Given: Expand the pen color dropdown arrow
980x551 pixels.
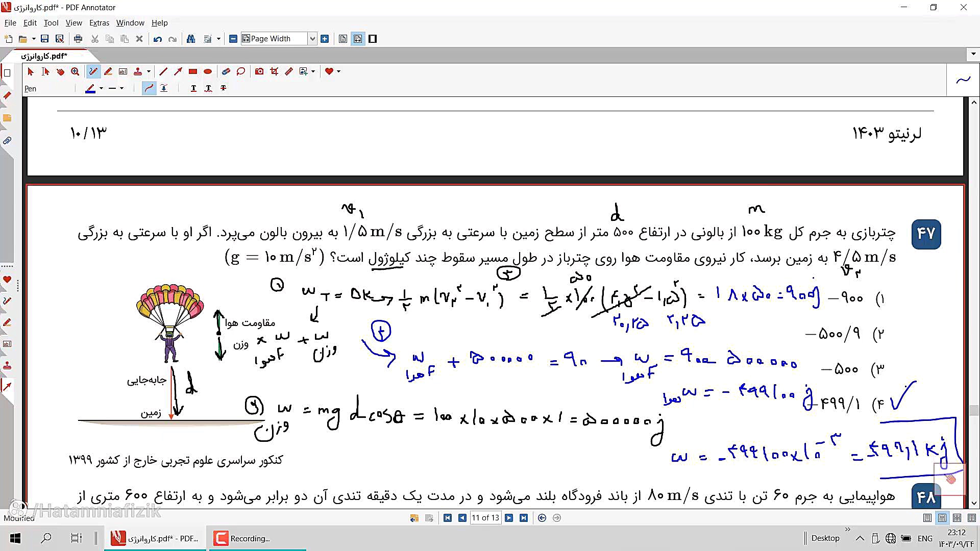Looking at the screenshot, I should pos(101,88).
